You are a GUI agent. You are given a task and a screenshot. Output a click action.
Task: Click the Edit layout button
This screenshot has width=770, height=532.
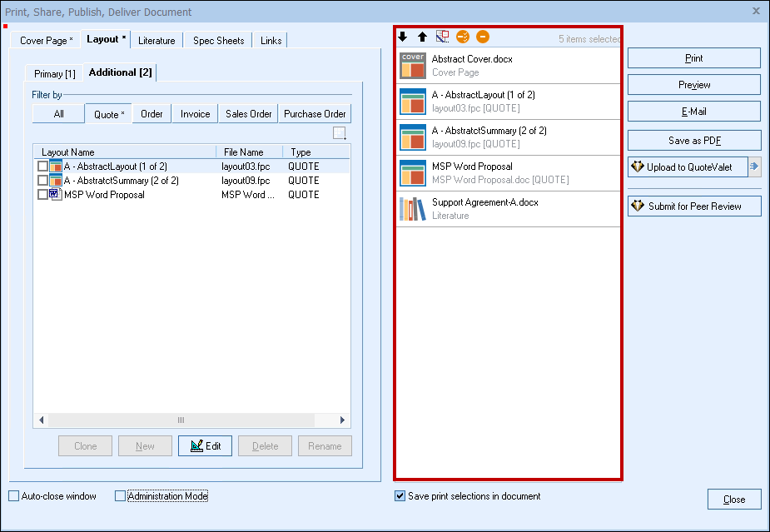point(205,445)
